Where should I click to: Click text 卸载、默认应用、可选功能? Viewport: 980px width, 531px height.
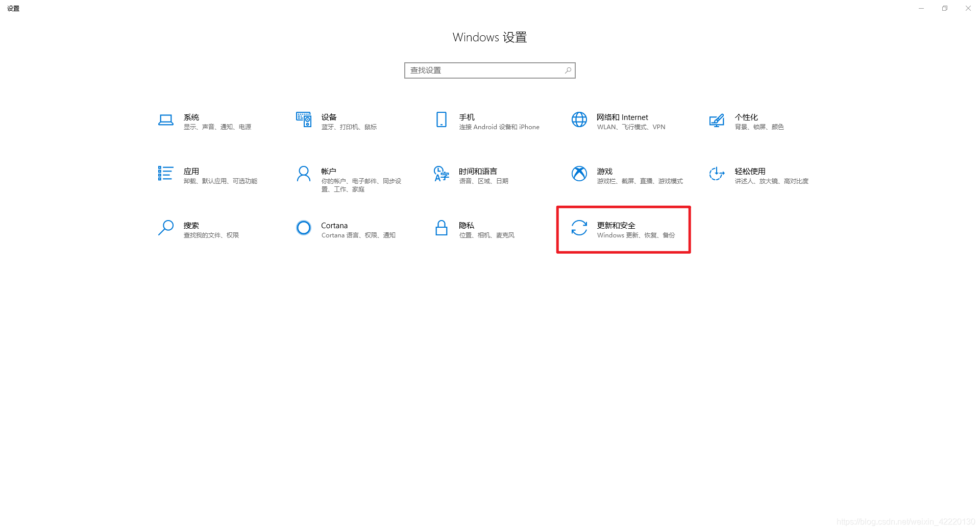pyautogui.click(x=220, y=181)
